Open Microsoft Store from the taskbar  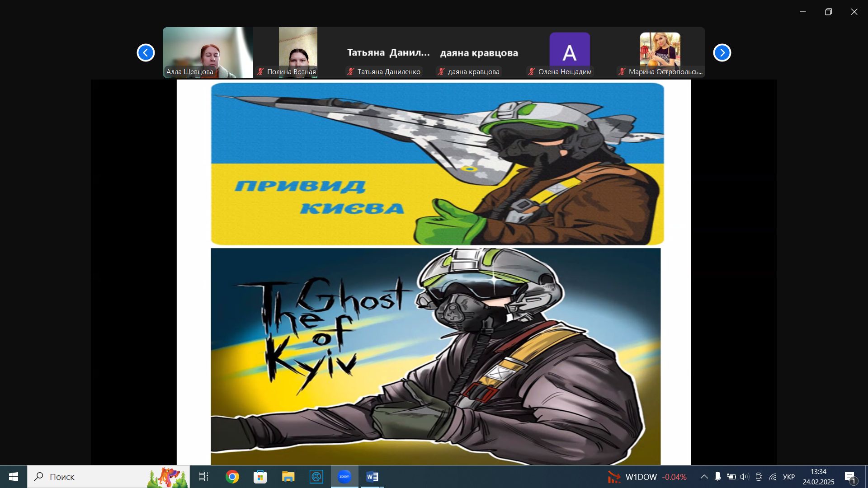260,477
